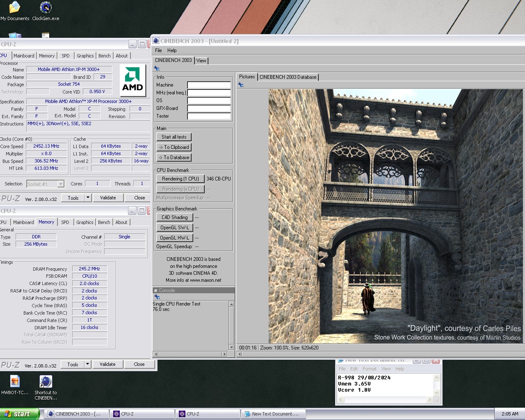
Task: Click the Core Speed value 2452.13 MHz
Action: click(x=46, y=146)
